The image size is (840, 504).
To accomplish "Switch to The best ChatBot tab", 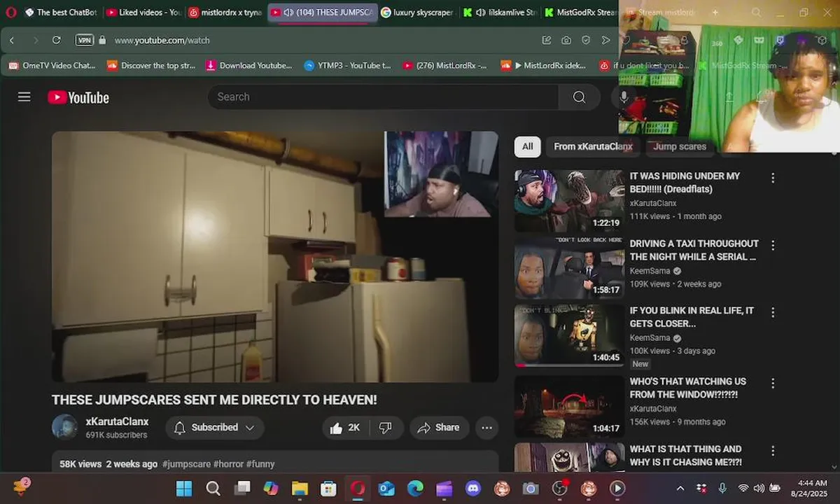I will [60, 13].
